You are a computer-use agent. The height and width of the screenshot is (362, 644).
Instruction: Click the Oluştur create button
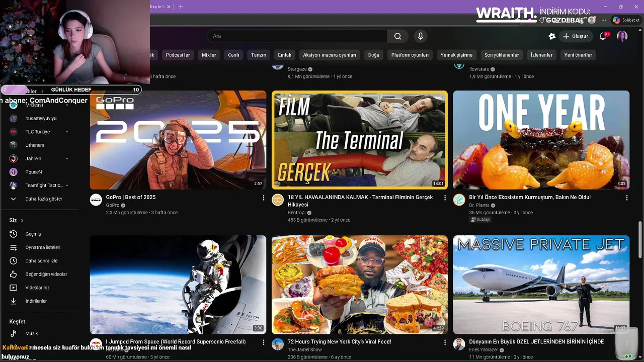575,36
